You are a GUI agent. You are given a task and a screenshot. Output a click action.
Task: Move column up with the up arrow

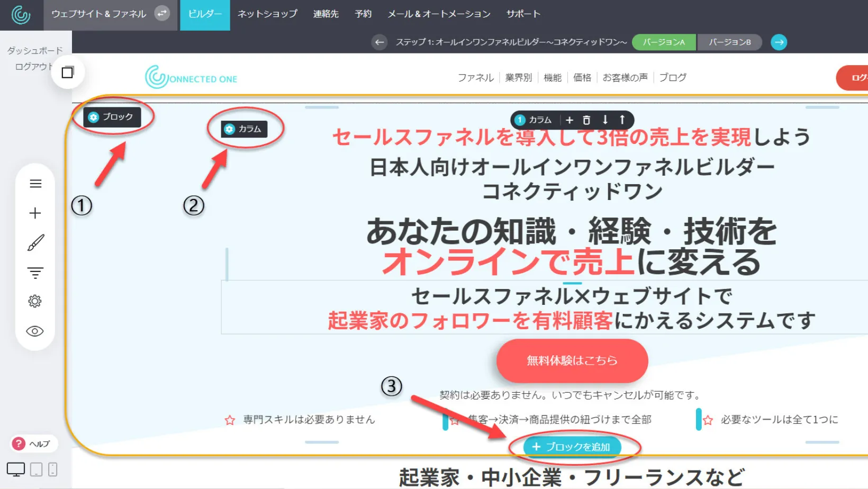click(622, 120)
